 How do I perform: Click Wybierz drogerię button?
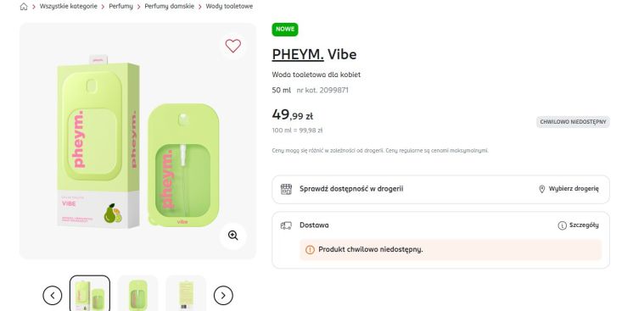click(x=568, y=189)
